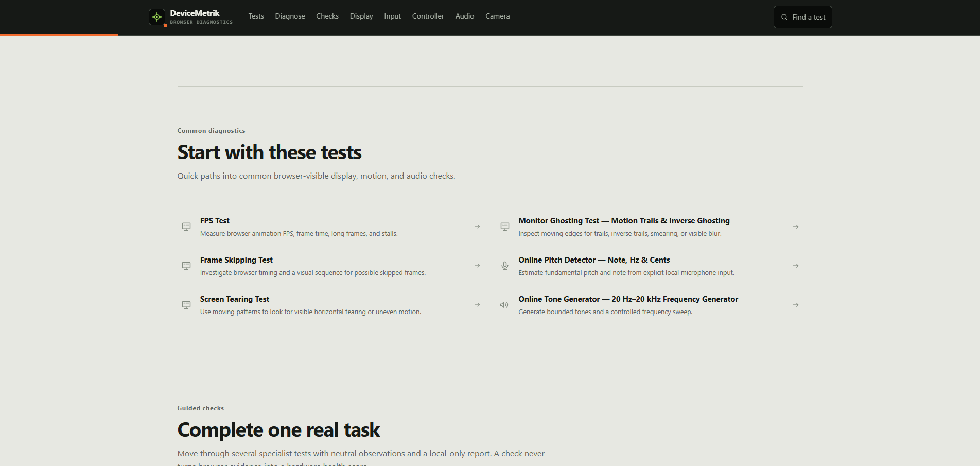Click the arrow at right of Screen Tearing Test
The height and width of the screenshot is (466, 980).
(x=477, y=305)
